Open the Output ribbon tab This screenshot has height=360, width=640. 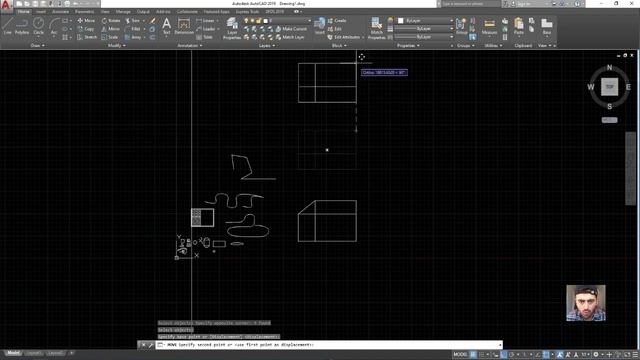(143, 12)
